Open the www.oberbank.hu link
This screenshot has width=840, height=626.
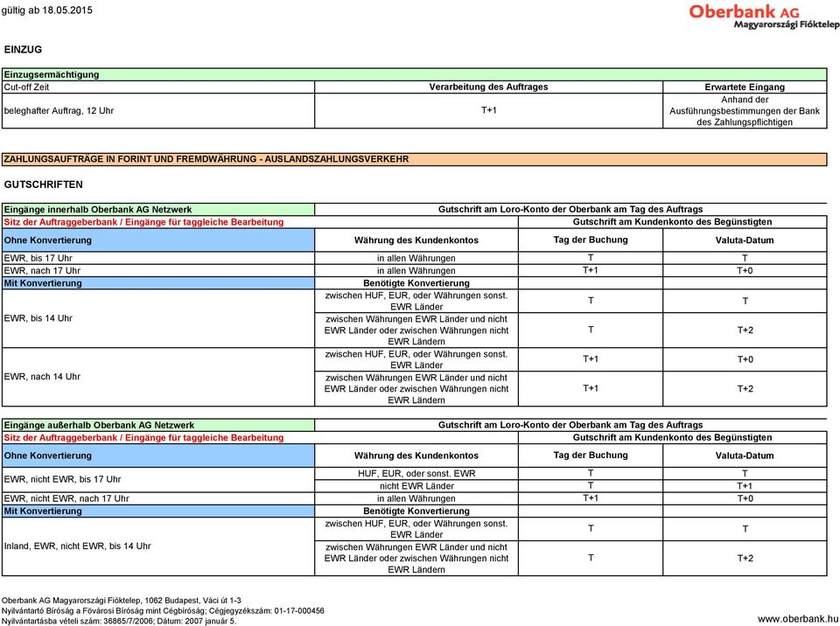coord(798,618)
